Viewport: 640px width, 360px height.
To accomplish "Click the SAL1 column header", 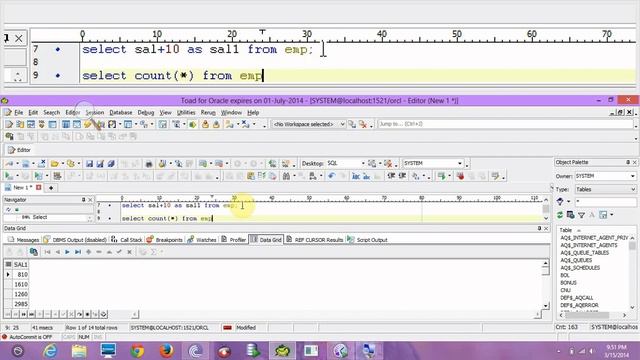I will (x=20, y=264).
